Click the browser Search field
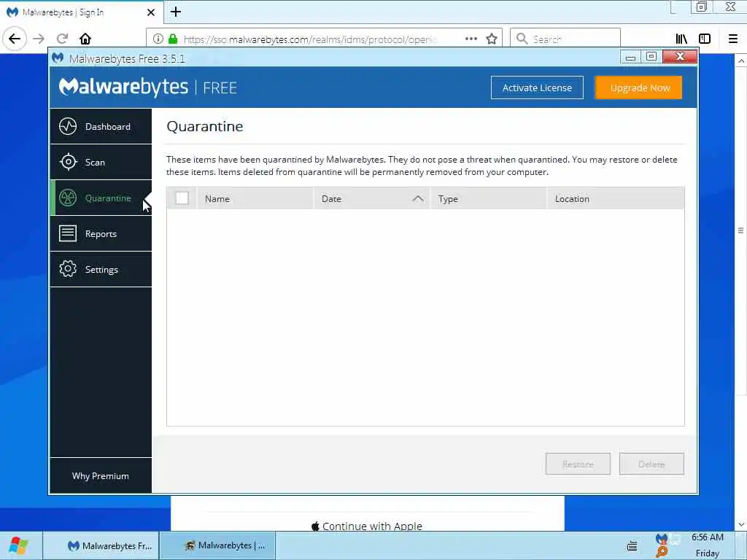 [x=565, y=39]
